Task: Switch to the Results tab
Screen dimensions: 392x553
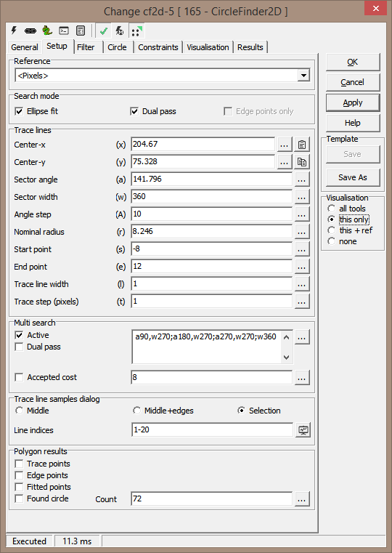Action: click(x=250, y=47)
